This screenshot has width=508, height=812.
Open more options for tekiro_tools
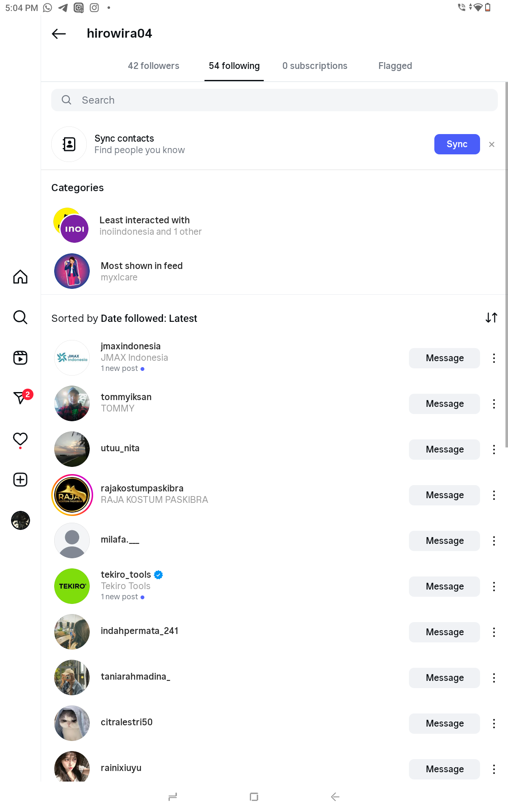(494, 587)
